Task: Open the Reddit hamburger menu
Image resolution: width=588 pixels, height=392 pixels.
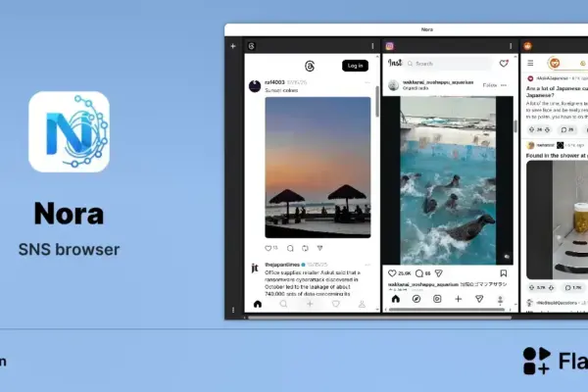Action: (530, 63)
